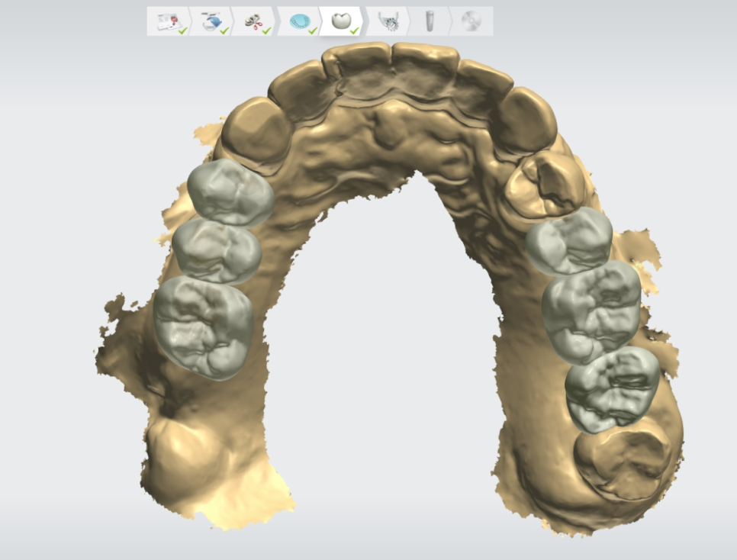Select the implant screw workflow step
Viewport: 737px width, 560px height.
tap(429, 21)
